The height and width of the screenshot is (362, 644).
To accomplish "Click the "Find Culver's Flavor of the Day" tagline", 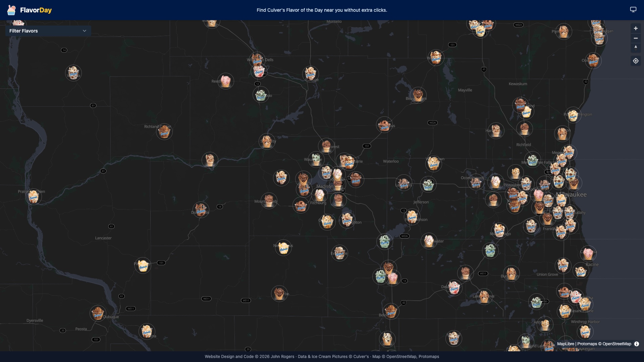I will pyautogui.click(x=322, y=10).
